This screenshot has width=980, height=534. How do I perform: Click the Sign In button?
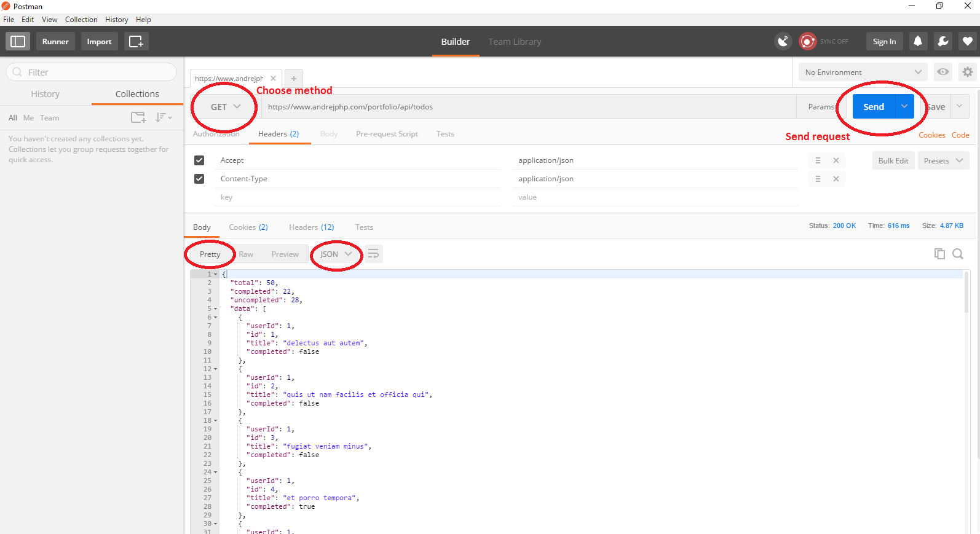884,41
